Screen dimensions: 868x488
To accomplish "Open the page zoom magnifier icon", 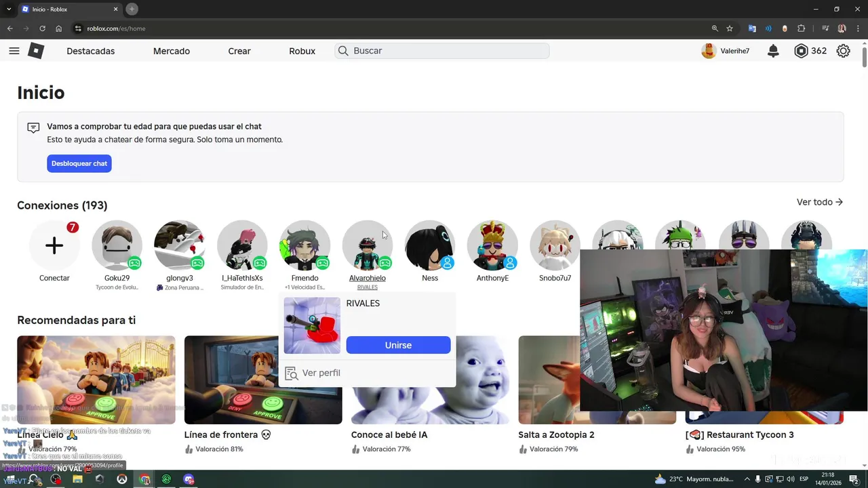I will click(715, 28).
